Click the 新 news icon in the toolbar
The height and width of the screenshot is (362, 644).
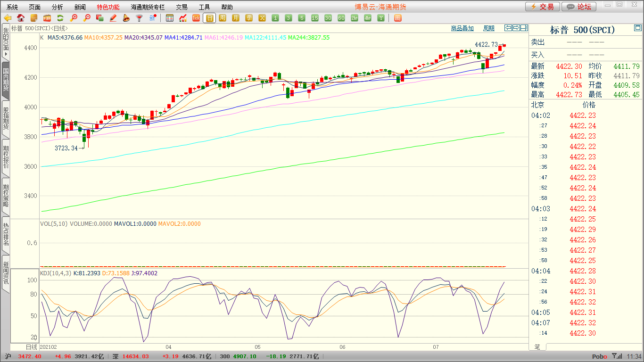pyautogui.click(x=152, y=18)
